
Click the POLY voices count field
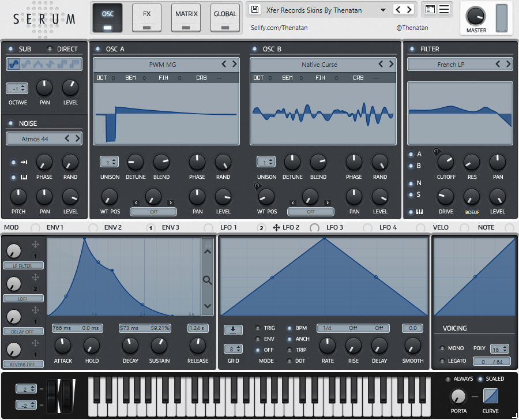tap(499, 349)
